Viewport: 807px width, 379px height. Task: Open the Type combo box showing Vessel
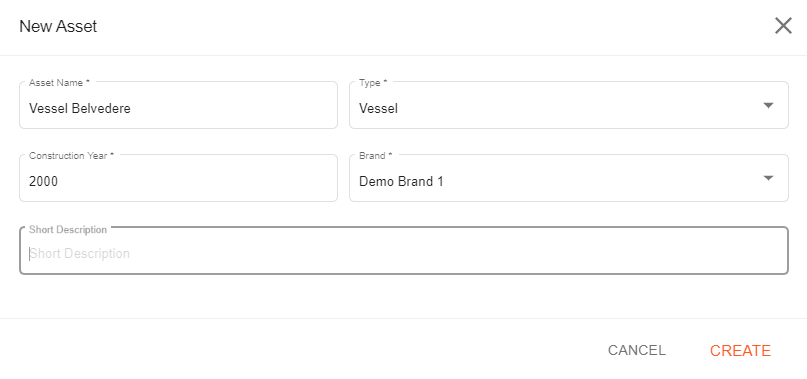point(569,105)
